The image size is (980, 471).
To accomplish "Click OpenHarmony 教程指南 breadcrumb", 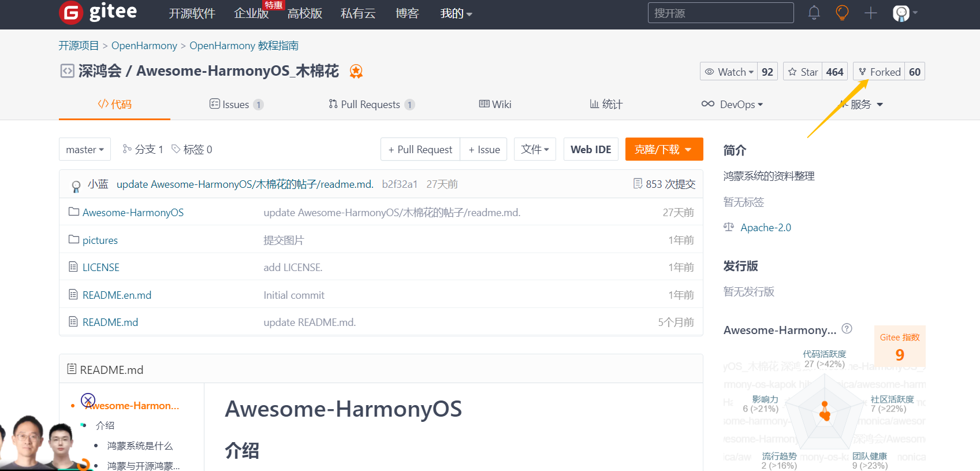I will [x=244, y=46].
